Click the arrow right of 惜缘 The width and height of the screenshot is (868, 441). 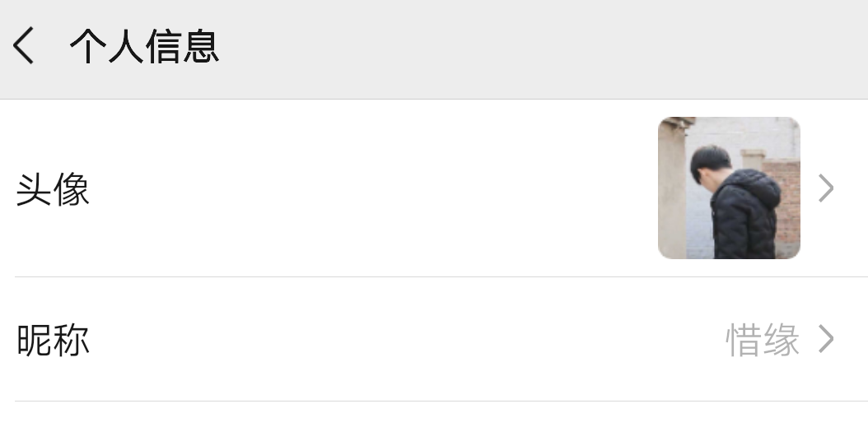click(x=826, y=339)
